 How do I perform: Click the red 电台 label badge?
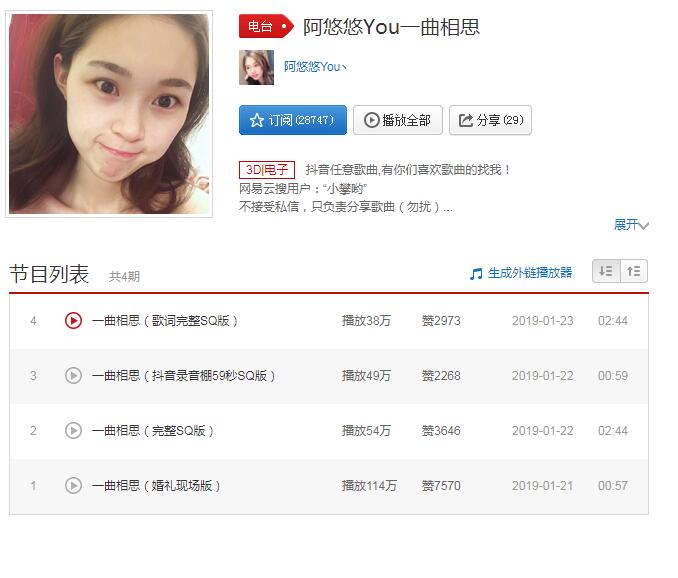pyautogui.click(x=265, y=27)
